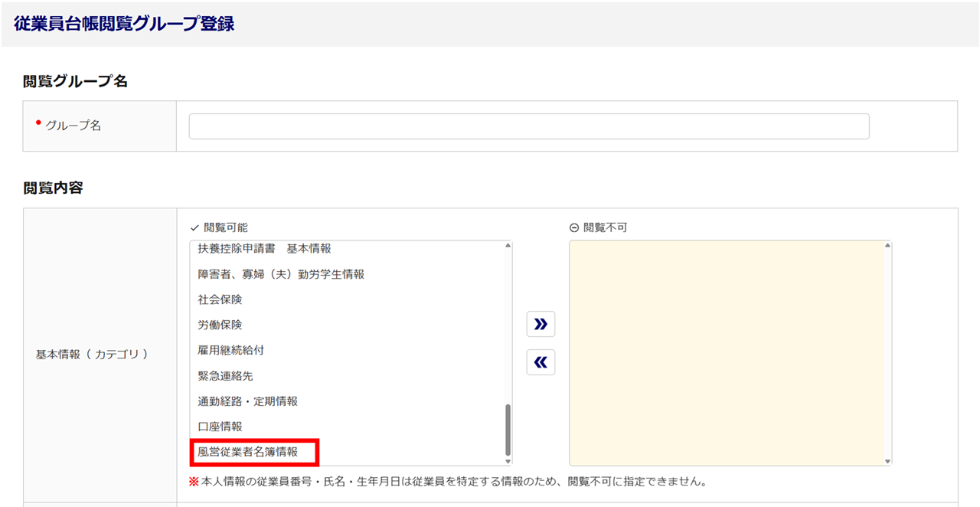
Task: Select 社会保険 in the viewable list
Action: click(220, 299)
